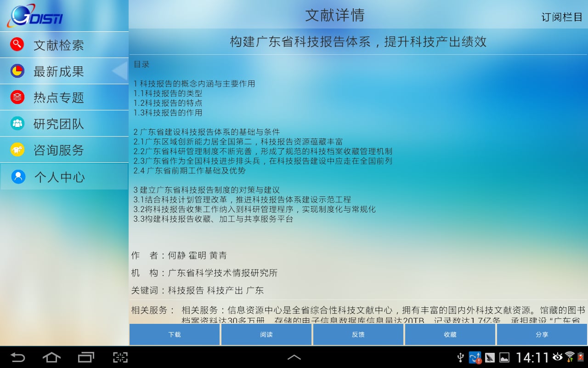
Task: Click line 3.2将科技报告收集工作纳入
Action: (254, 209)
